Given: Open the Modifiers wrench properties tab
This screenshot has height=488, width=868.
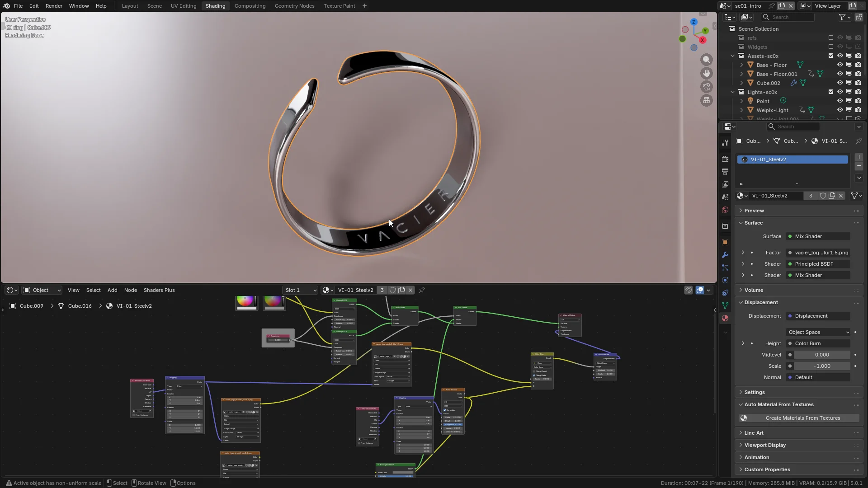Looking at the screenshot, I should [x=725, y=255].
